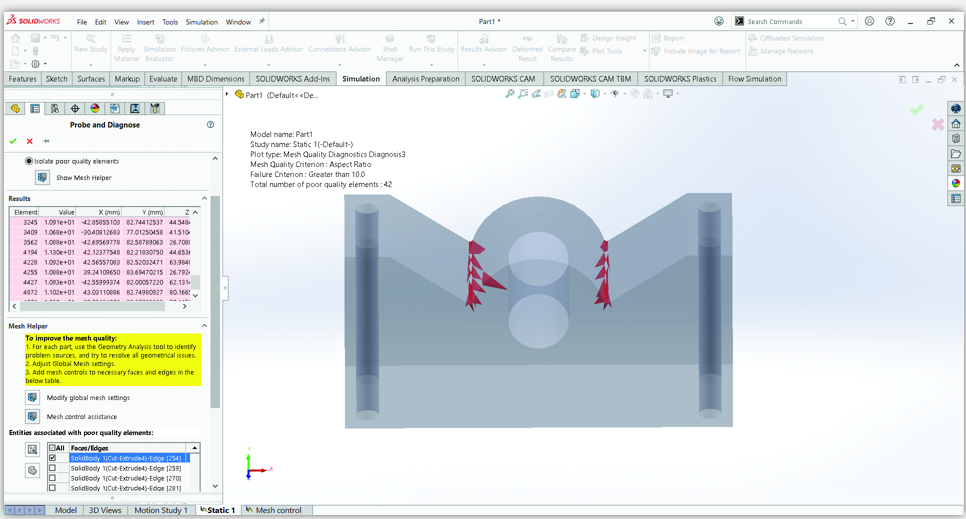Open the Search Commands dropdown arrow
966x519 pixels.
pyautogui.click(x=853, y=21)
